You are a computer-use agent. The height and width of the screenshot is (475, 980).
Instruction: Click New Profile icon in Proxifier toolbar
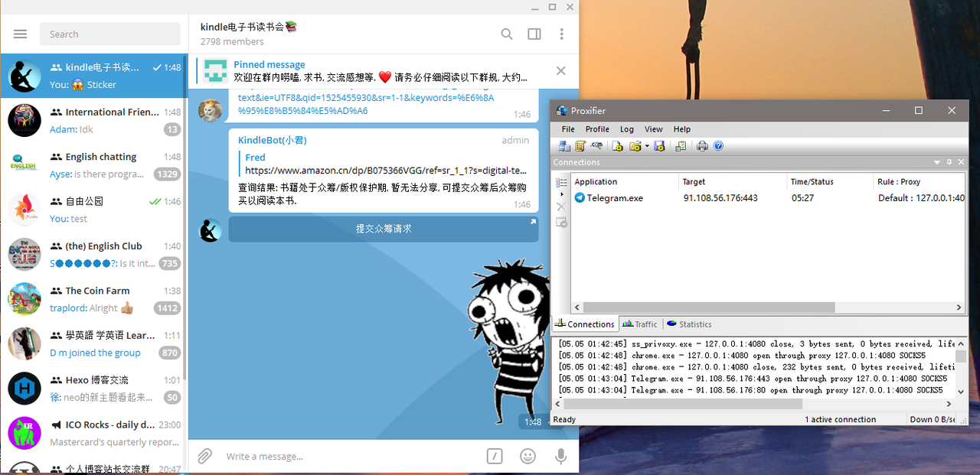click(618, 146)
